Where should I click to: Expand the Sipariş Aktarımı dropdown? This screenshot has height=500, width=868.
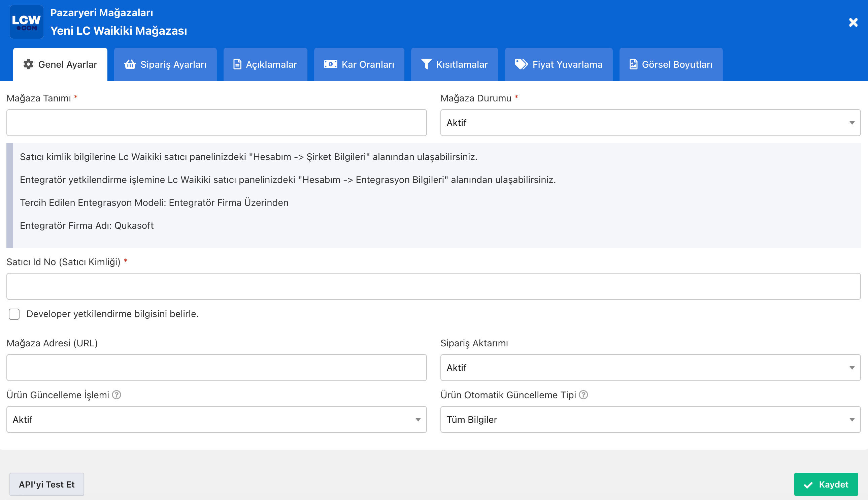click(x=650, y=368)
